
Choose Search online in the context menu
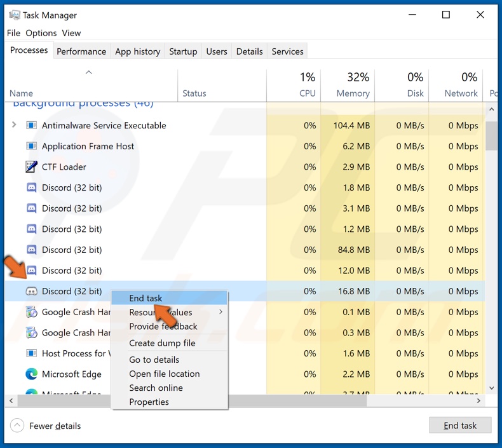[x=170, y=388]
